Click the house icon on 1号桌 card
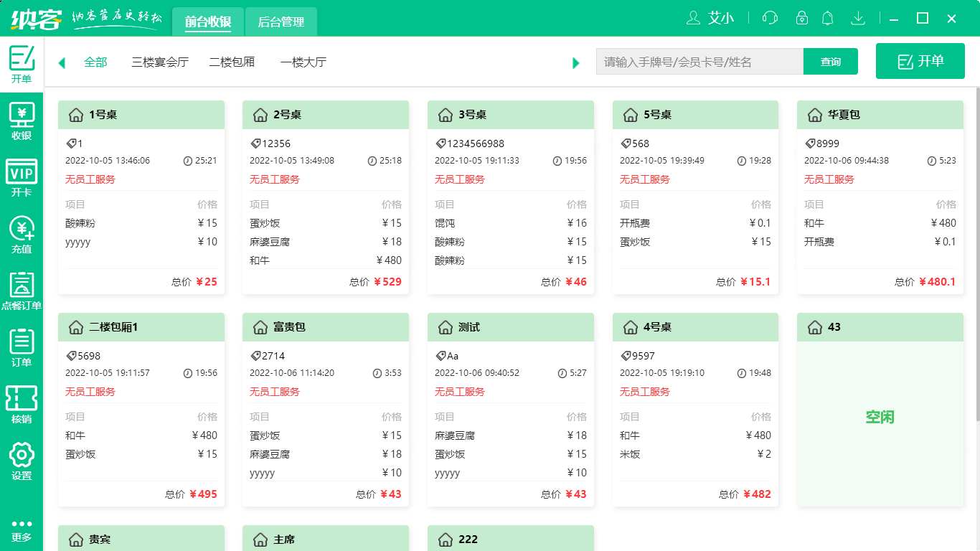The width and height of the screenshot is (980, 551). pos(75,115)
